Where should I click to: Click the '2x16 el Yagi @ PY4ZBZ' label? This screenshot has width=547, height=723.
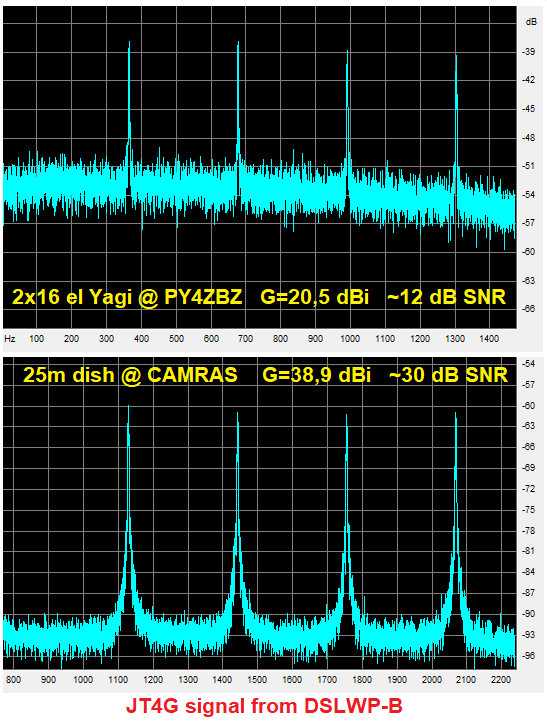[127, 297]
